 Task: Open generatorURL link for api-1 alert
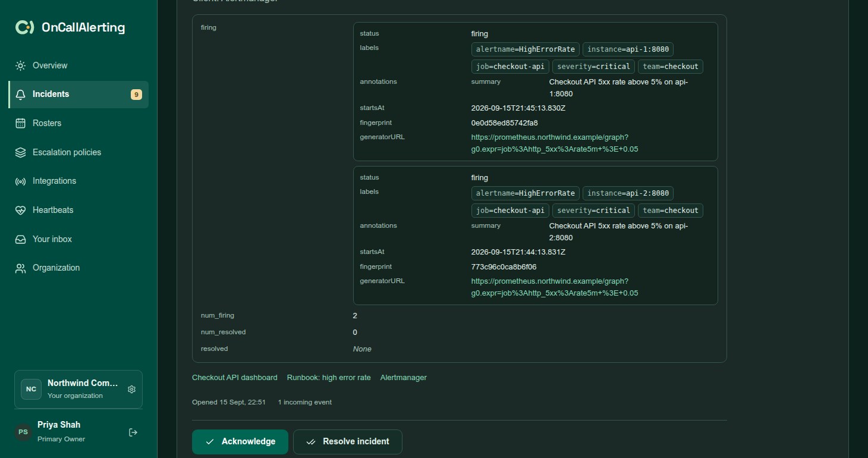555,143
